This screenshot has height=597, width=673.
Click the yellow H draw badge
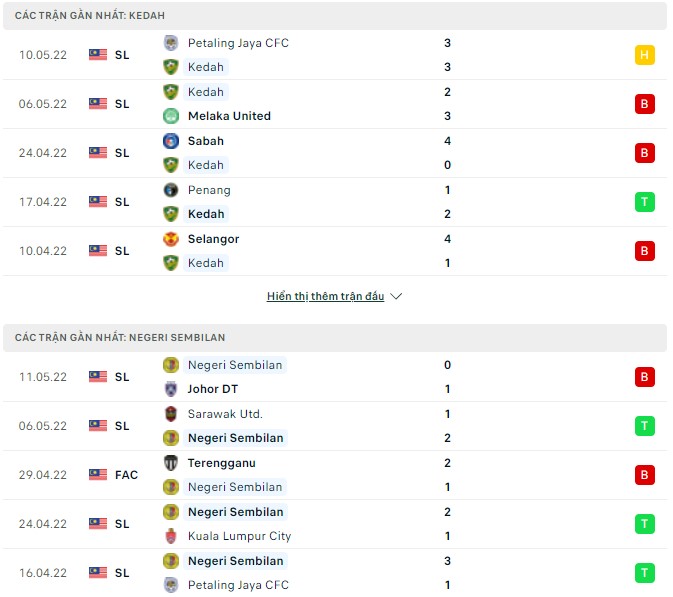point(644,55)
